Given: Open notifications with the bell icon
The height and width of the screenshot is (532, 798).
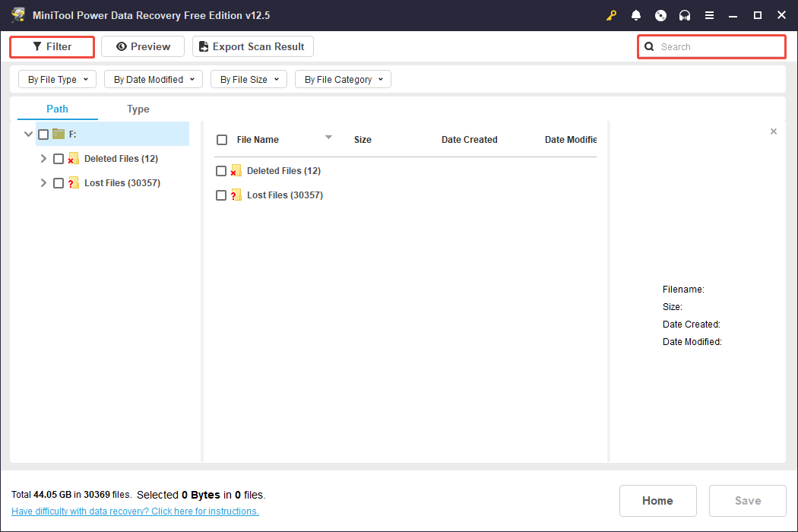Looking at the screenshot, I should pyautogui.click(x=636, y=15).
